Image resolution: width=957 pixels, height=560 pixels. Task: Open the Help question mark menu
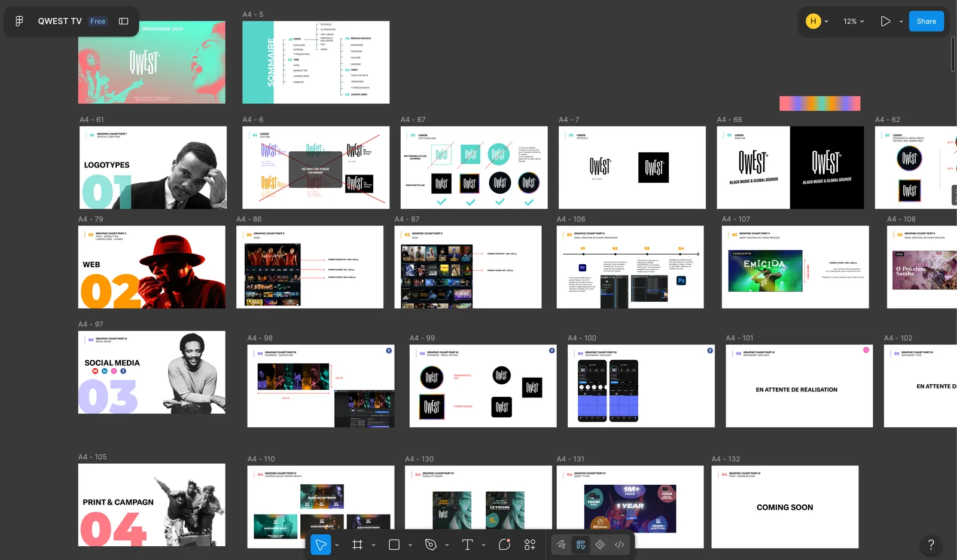pos(931,544)
